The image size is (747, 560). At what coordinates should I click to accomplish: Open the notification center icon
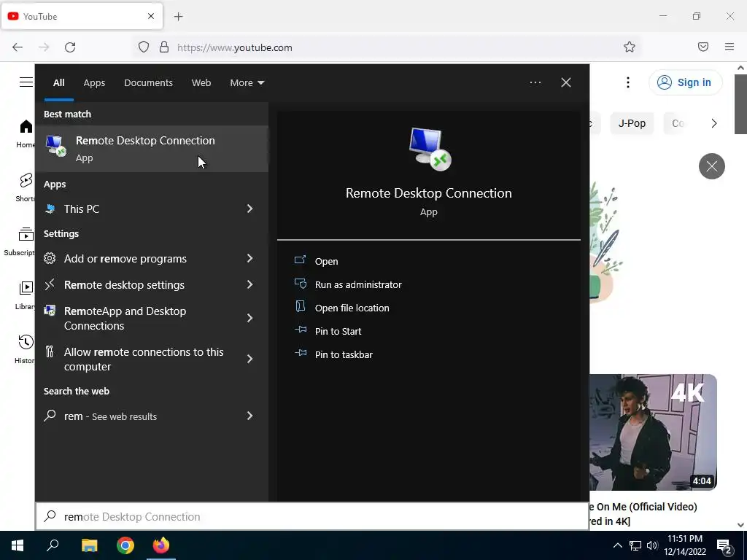click(724, 545)
